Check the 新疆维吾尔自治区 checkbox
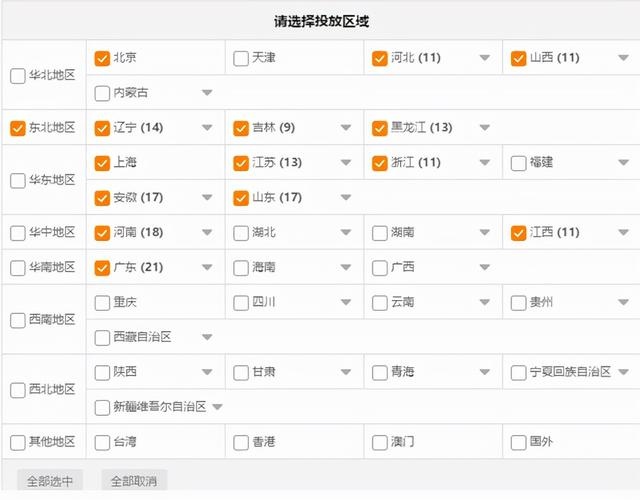The height and width of the screenshot is (500, 640). tap(102, 408)
